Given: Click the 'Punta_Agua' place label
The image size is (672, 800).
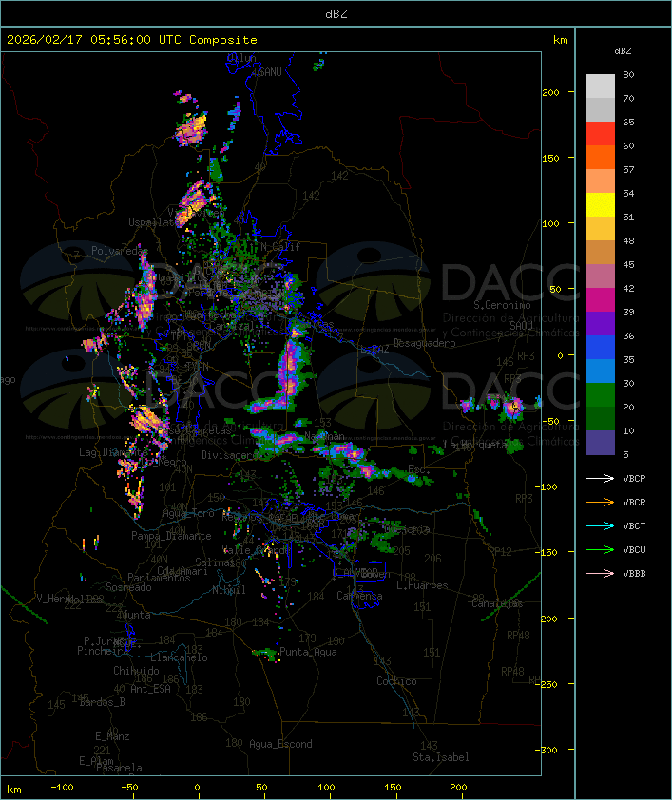Looking at the screenshot, I should click(x=308, y=652).
